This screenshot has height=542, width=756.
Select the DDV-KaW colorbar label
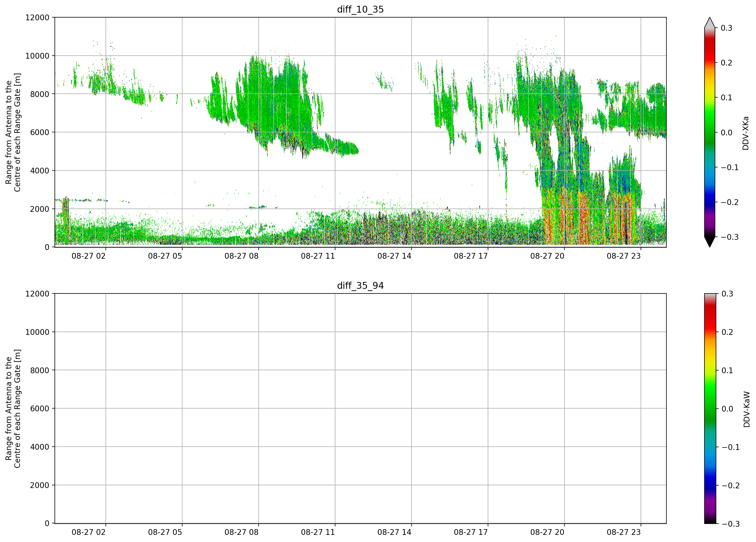click(747, 409)
